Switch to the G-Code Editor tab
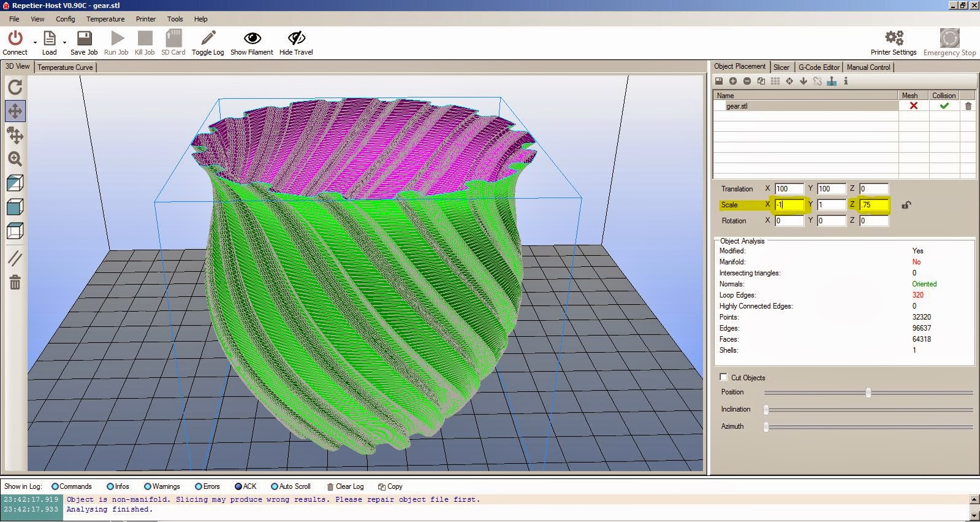The height and width of the screenshot is (522, 980). pyautogui.click(x=819, y=67)
